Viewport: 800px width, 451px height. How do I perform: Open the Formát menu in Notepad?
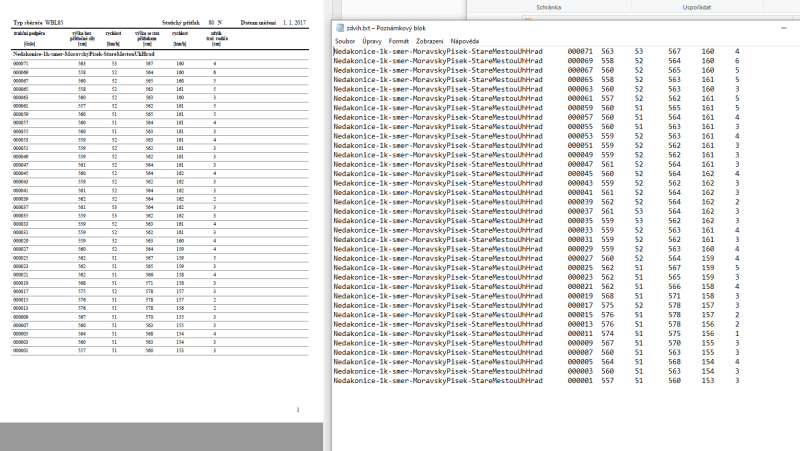[398, 41]
